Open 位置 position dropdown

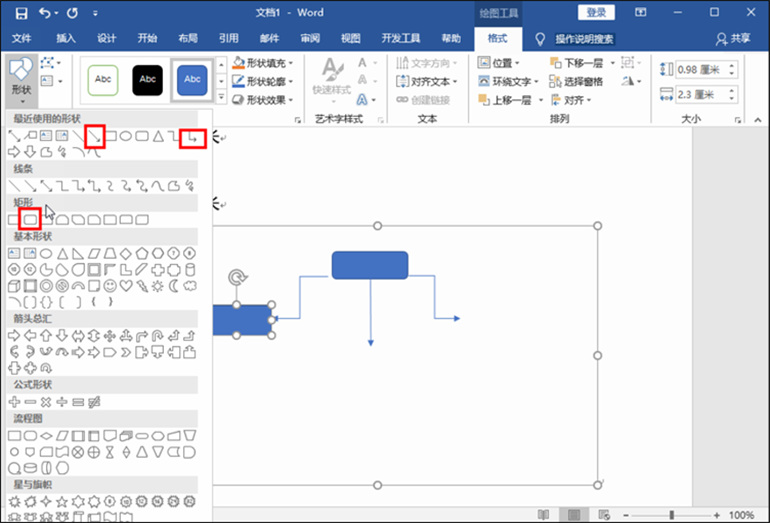[x=498, y=63]
